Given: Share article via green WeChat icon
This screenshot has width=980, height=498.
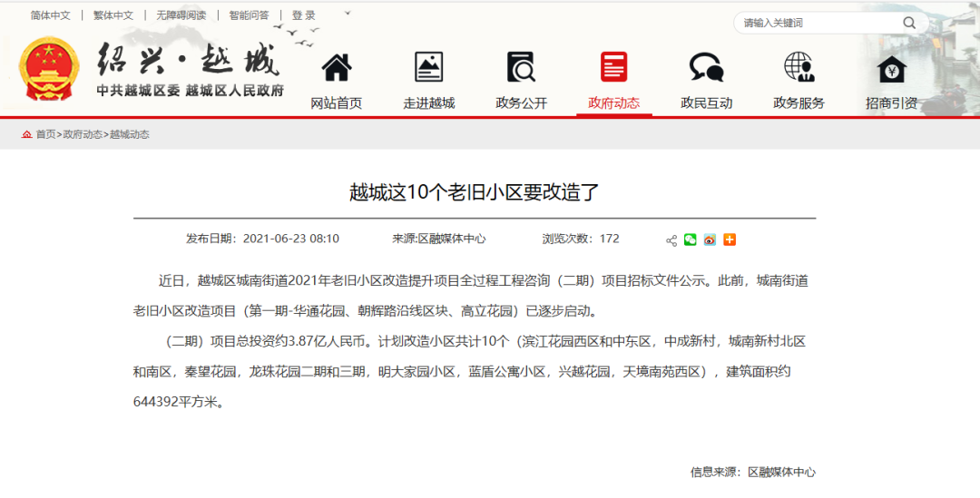Looking at the screenshot, I should (x=691, y=239).
